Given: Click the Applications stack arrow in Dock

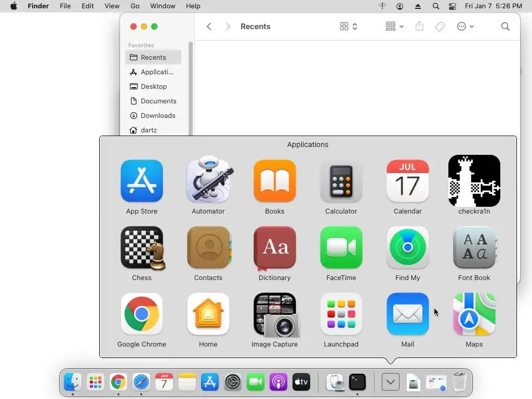Looking at the screenshot, I should pyautogui.click(x=391, y=382).
